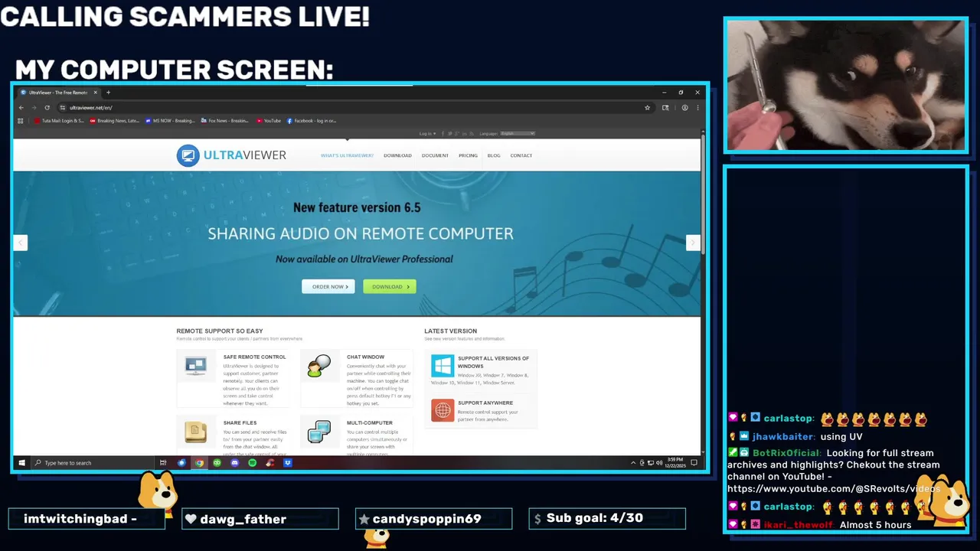Click the candyspoppin69 overlay label
Viewport: 980px width, 551px height.
coord(426,519)
